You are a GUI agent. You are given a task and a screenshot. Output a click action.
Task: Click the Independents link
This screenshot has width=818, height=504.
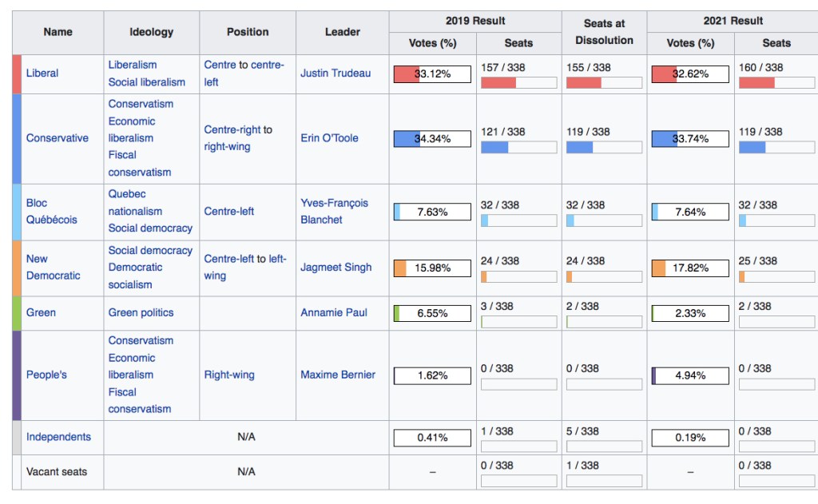pyautogui.click(x=58, y=437)
